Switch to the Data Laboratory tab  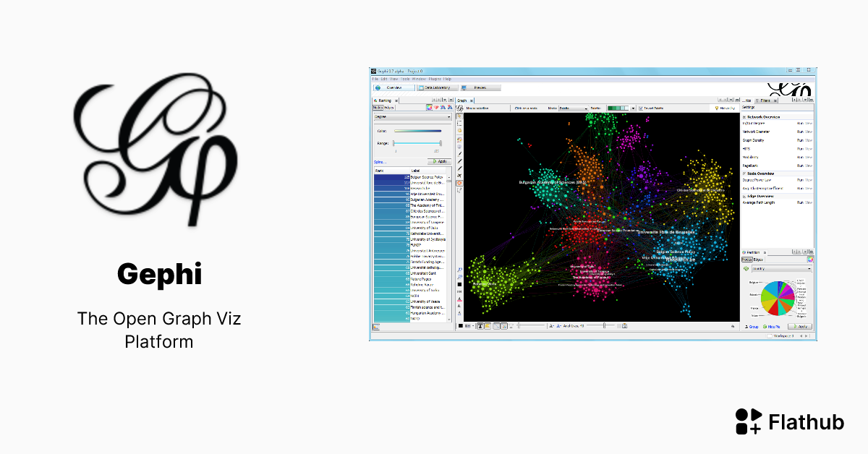coord(437,87)
